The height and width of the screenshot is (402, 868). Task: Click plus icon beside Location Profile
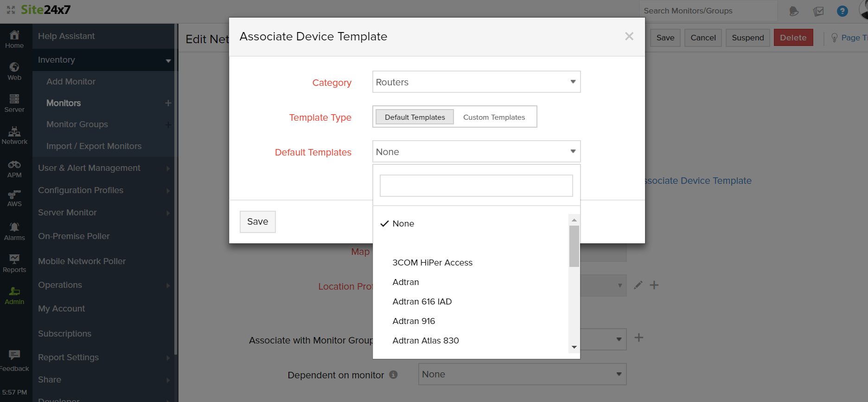[654, 285]
